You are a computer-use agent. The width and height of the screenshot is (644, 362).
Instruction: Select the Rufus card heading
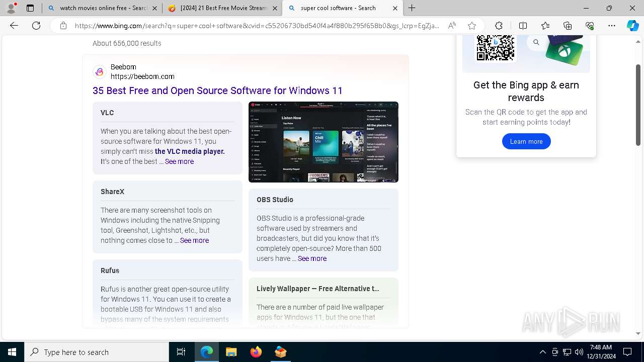[x=110, y=270]
